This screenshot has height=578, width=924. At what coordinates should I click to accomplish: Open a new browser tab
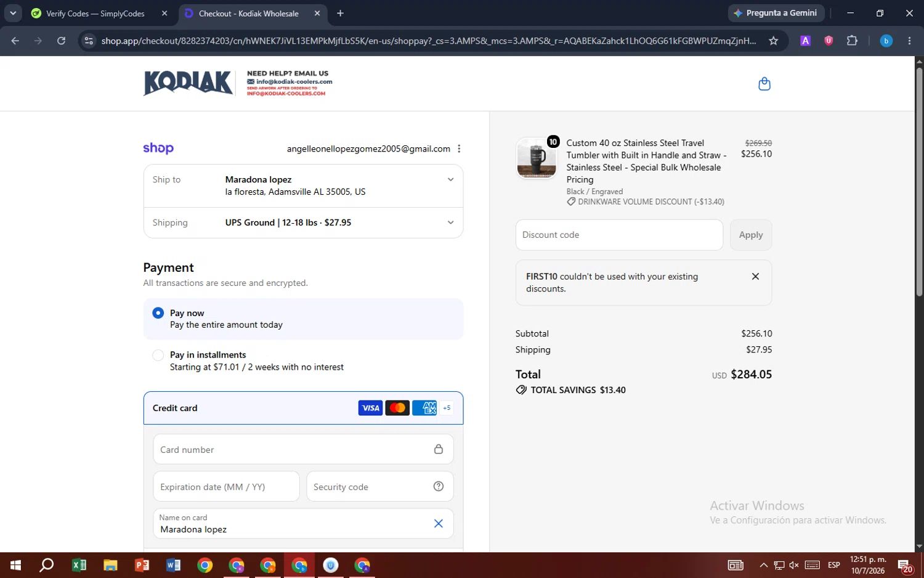pyautogui.click(x=340, y=13)
